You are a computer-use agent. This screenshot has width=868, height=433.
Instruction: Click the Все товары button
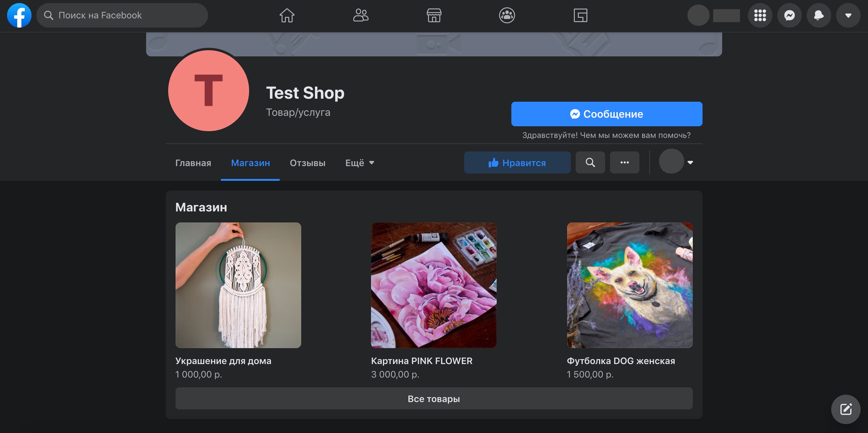[434, 399]
